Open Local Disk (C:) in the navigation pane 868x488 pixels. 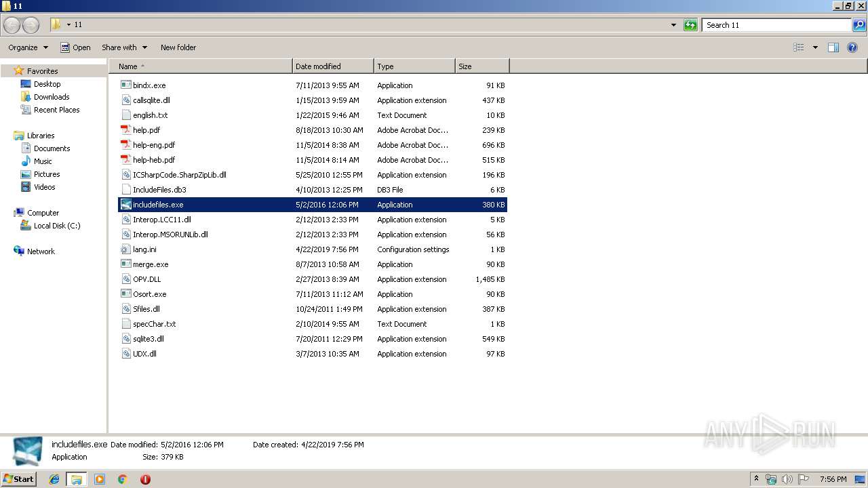pos(57,226)
